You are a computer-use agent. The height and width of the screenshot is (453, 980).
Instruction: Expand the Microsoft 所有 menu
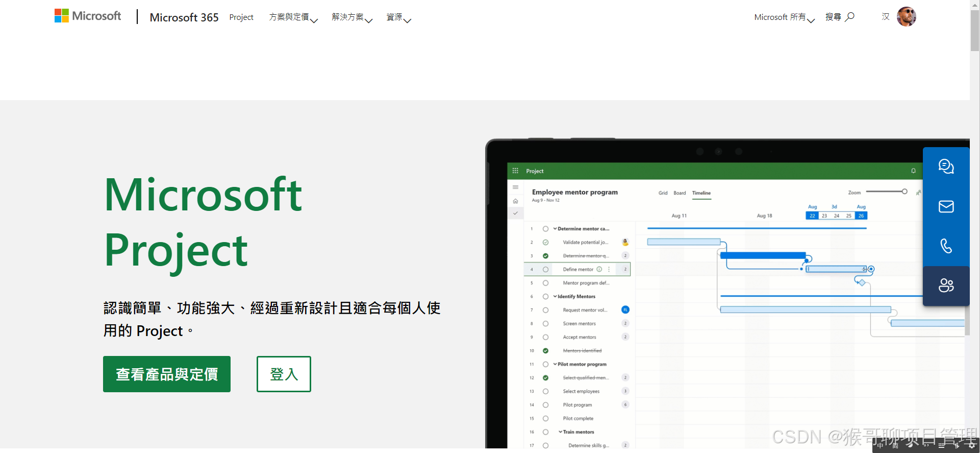784,17
